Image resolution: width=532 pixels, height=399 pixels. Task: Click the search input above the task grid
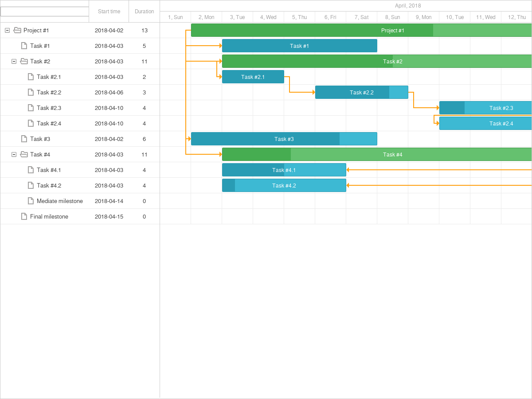coord(44,12)
